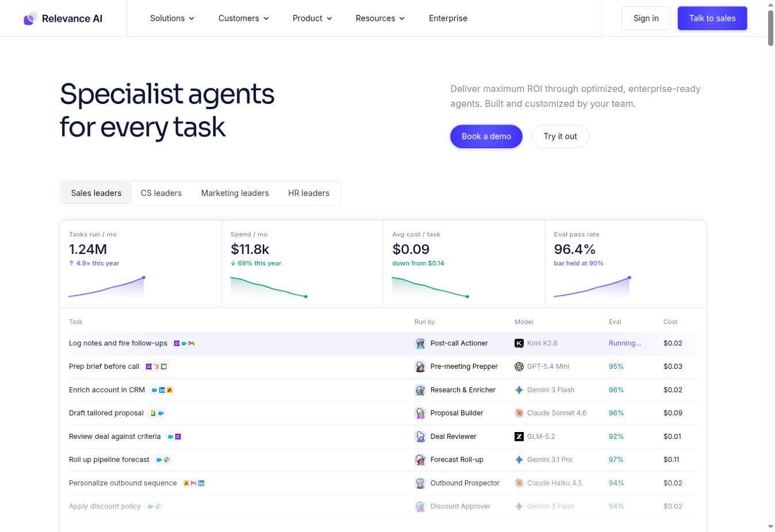Viewport: 775px width, 532px height.
Task: Click the Proposal Builder agent avatar
Action: 420,413
